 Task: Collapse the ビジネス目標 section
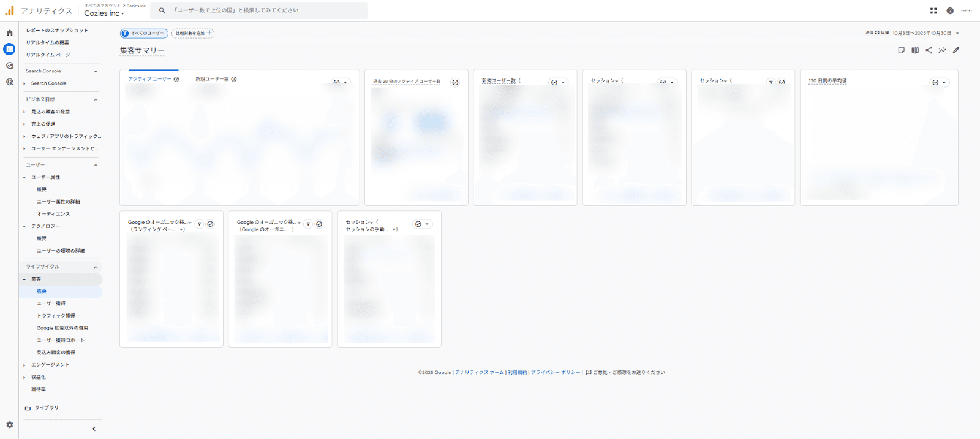96,99
